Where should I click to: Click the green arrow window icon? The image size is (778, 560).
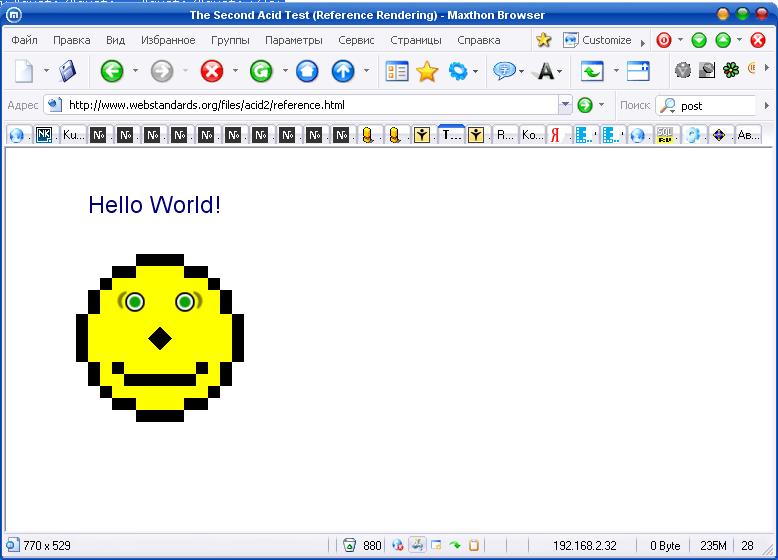click(592, 71)
